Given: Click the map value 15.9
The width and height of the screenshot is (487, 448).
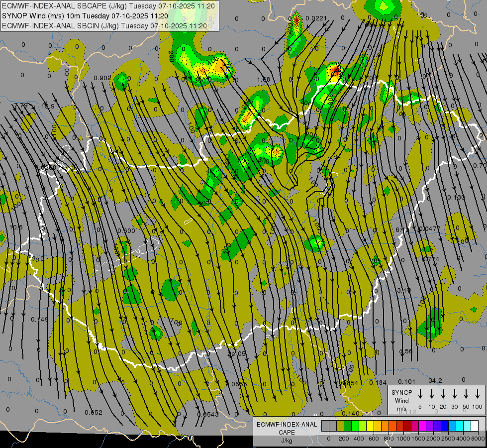Looking at the screenshot, I should tap(48, 107).
